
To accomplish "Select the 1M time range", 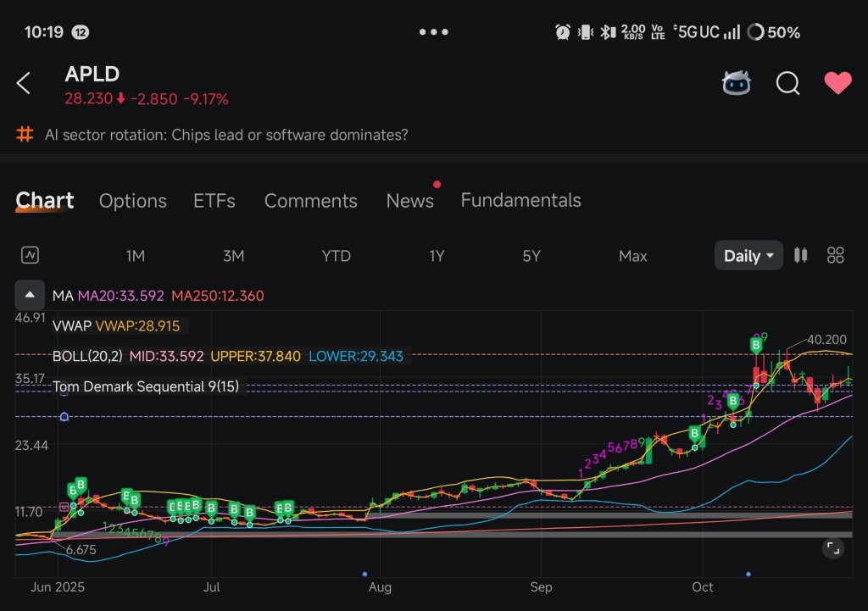I will [x=135, y=256].
